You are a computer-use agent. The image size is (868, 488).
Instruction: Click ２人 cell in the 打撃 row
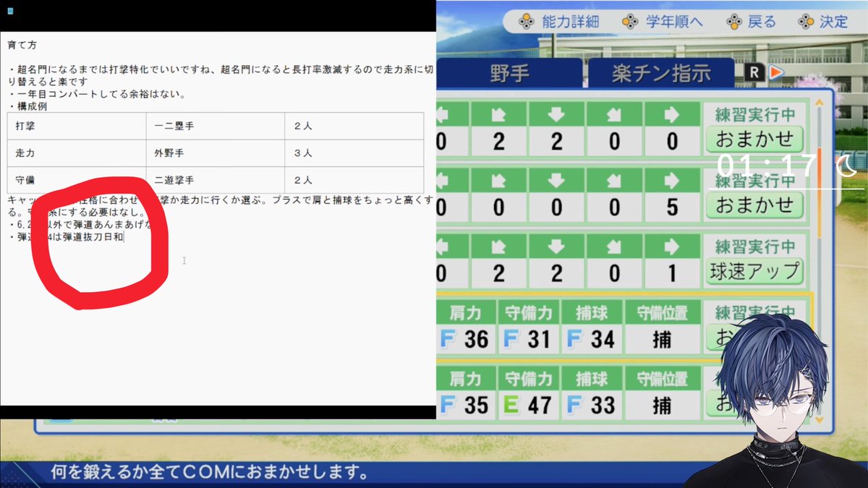[x=354, y=126]
